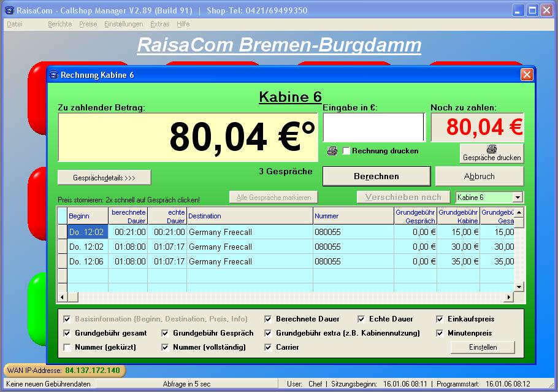Click the Abbruch button
558x392 pixels.
480,176
